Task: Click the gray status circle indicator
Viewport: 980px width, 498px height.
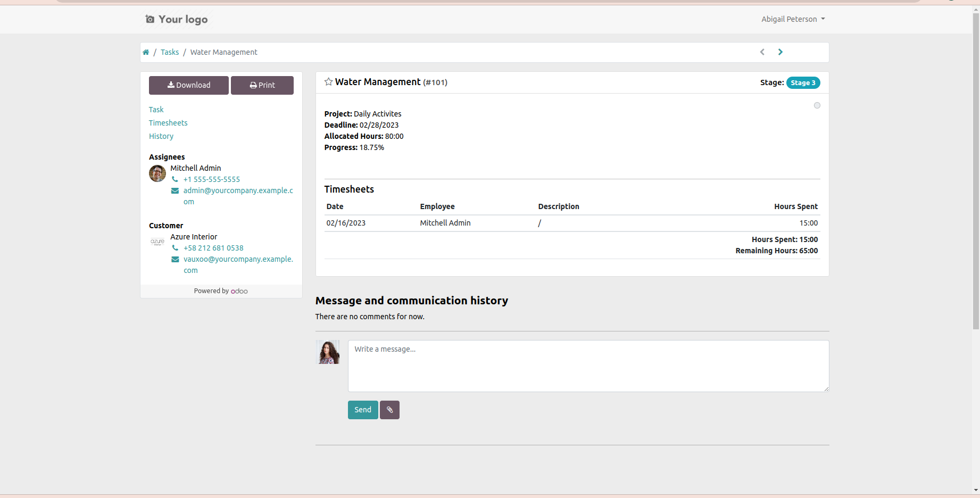Action: pos(817,105)
